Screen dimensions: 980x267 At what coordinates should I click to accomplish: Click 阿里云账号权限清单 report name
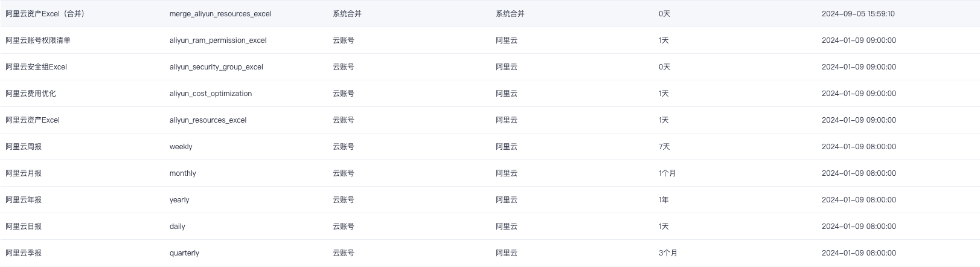pos(38,40)
